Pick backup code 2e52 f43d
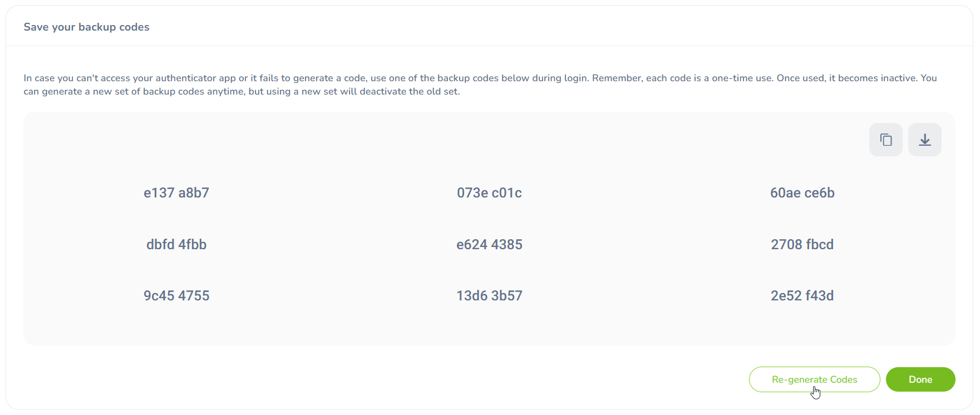980x415 pixels. click(x=802, y=295)
